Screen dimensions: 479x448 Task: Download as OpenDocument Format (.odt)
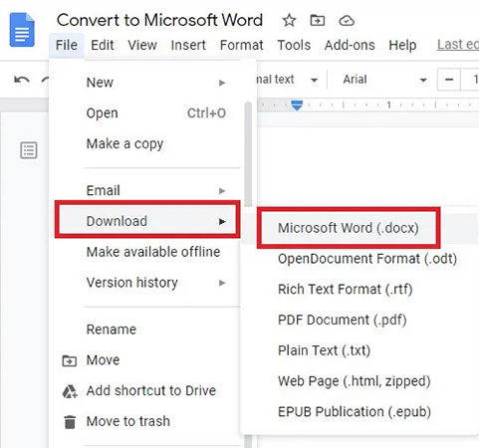(x=360, y=259)
